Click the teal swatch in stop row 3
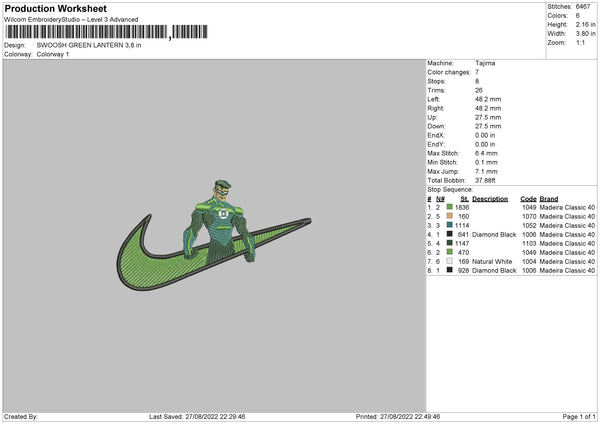Viewport: 600px width, 424px height. pos(449,225)
